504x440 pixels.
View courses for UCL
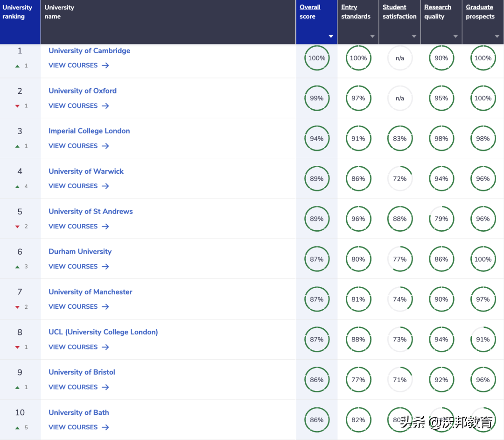79,347
